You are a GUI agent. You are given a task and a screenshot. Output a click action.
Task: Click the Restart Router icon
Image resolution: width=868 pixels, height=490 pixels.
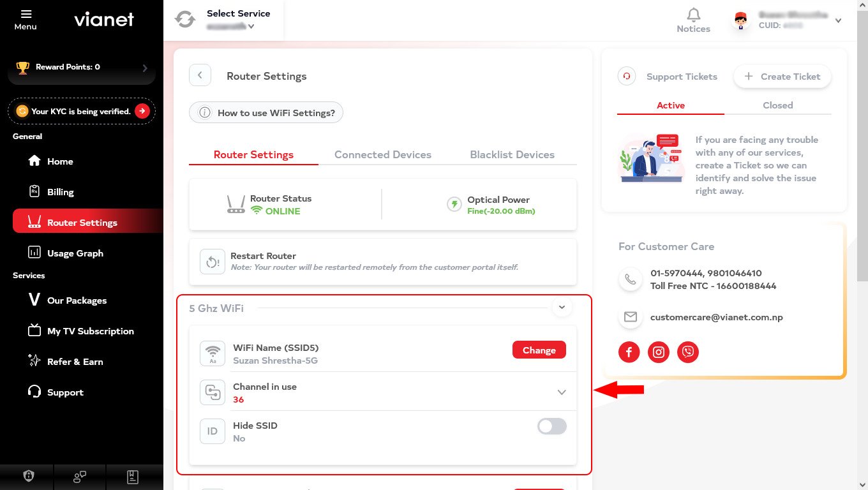[x=213, y=262]
